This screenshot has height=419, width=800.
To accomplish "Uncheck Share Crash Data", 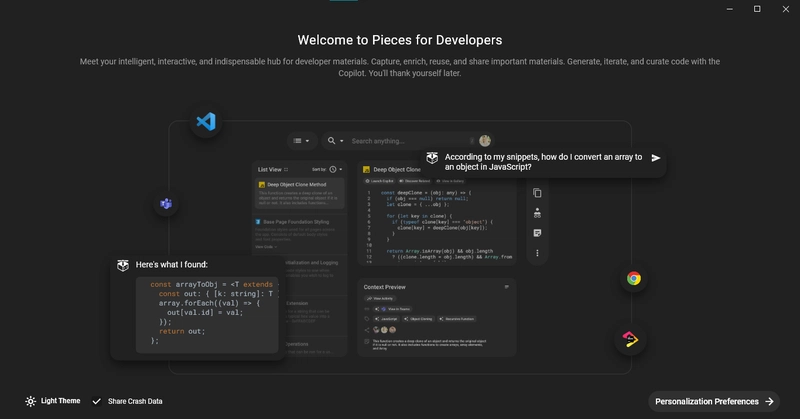I will click(127, 401).
